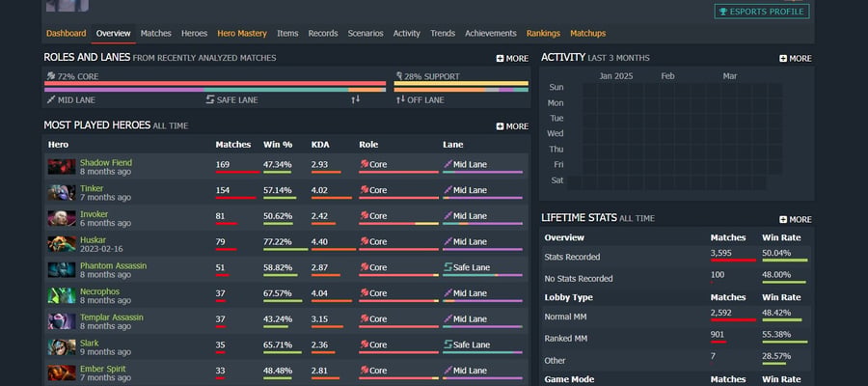This screenshot has width=868, height=386.
Task: Click the Huskar hero portrait icon
Action: 62,244
